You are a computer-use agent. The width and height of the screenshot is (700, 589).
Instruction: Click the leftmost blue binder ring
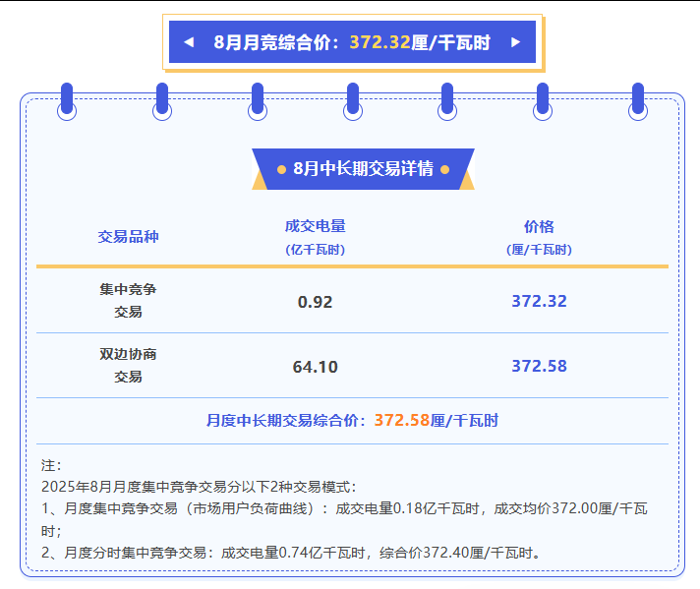point(67,102)
